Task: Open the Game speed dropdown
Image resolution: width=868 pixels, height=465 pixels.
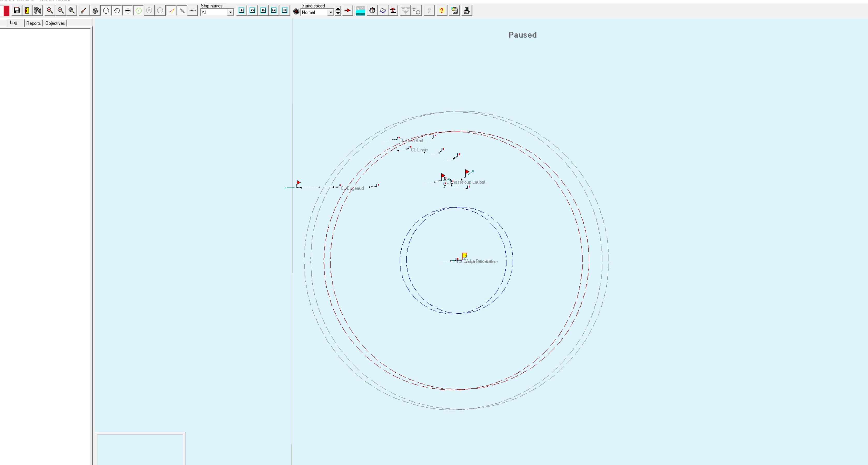Action: [x=330, y=12]
